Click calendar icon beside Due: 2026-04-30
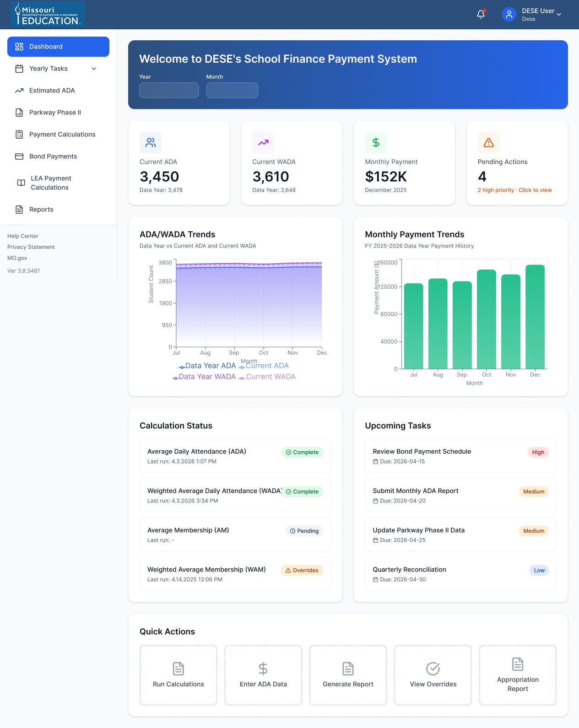 (375, 580)
